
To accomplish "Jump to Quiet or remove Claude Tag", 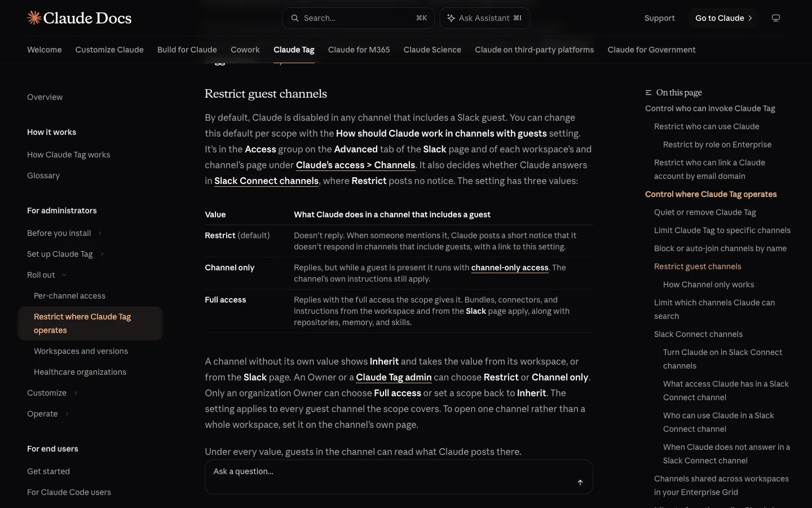I will (705, 212).
